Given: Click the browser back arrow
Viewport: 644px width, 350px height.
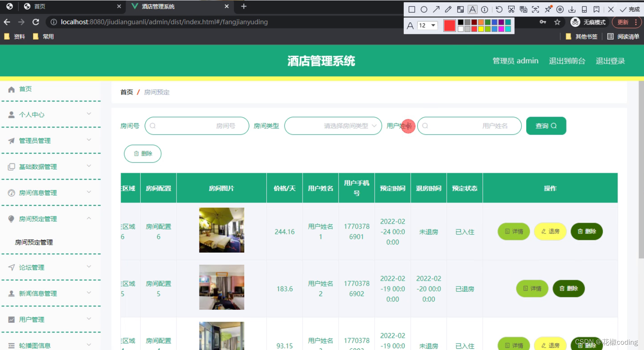Looking at the screenshot, I should tap(7, 22).
